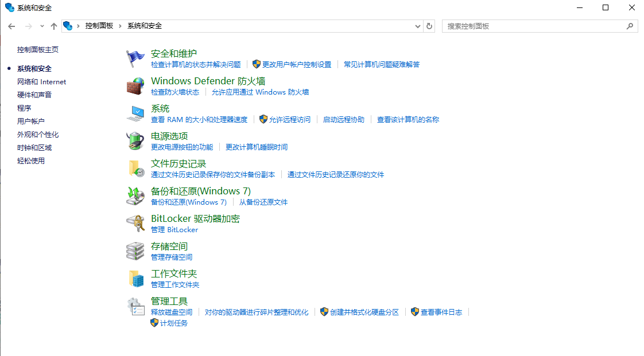
Task: Click 从备份还原文件 link
Action: [x=263, y=202]
